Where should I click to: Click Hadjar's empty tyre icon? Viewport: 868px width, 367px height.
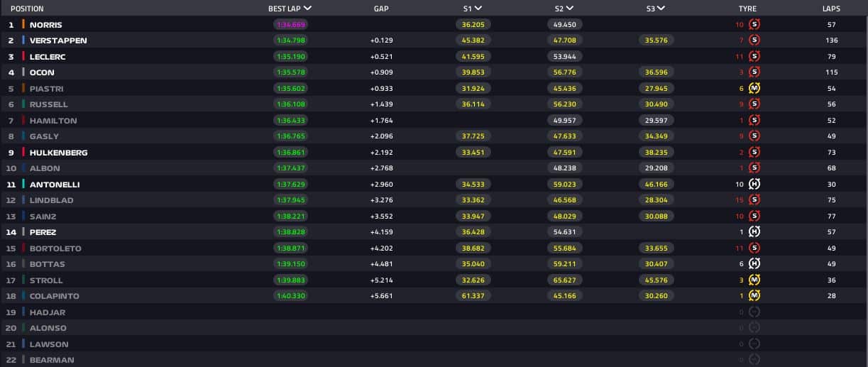754,312
